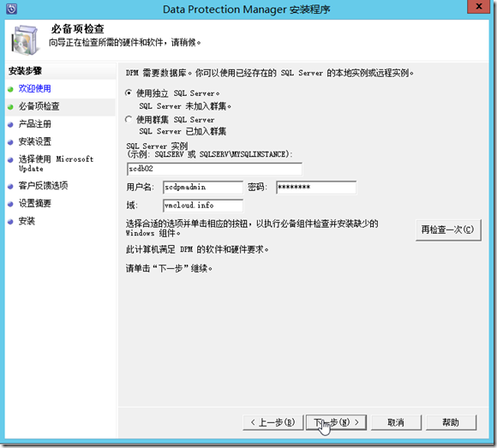
Task: Click the text SQL Server 已加入群集
Action: [183, 131]
